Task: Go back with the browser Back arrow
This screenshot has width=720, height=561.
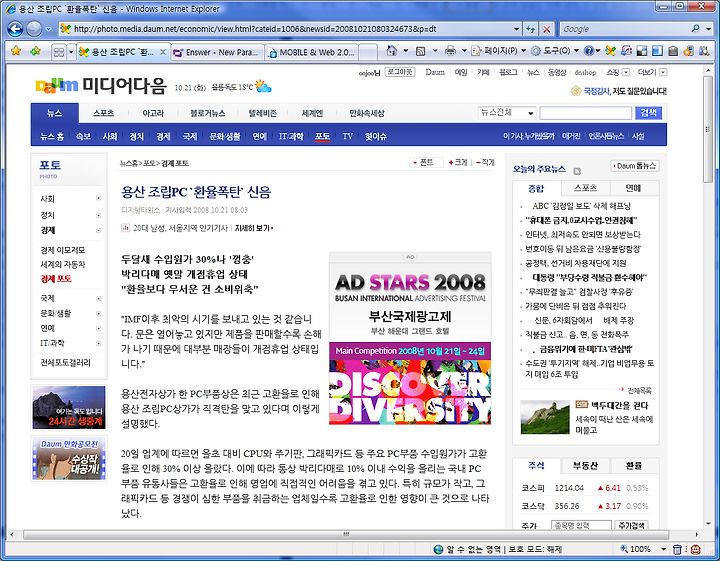Action: click(x=15, y=29)
